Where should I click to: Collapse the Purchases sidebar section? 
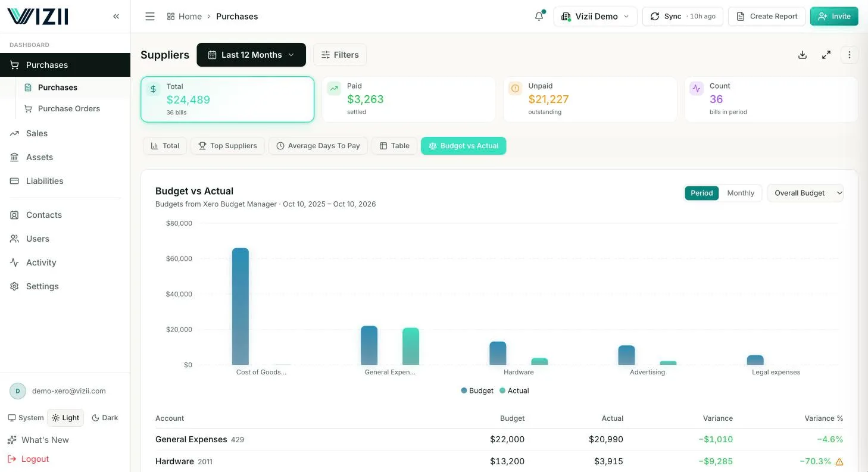pos(65,65)
